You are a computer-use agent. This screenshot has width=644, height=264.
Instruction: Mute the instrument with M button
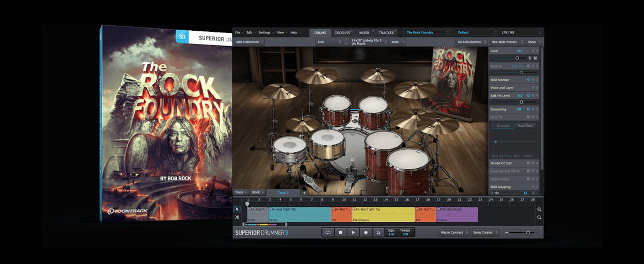pyautogui.click(x=535, y=58)
